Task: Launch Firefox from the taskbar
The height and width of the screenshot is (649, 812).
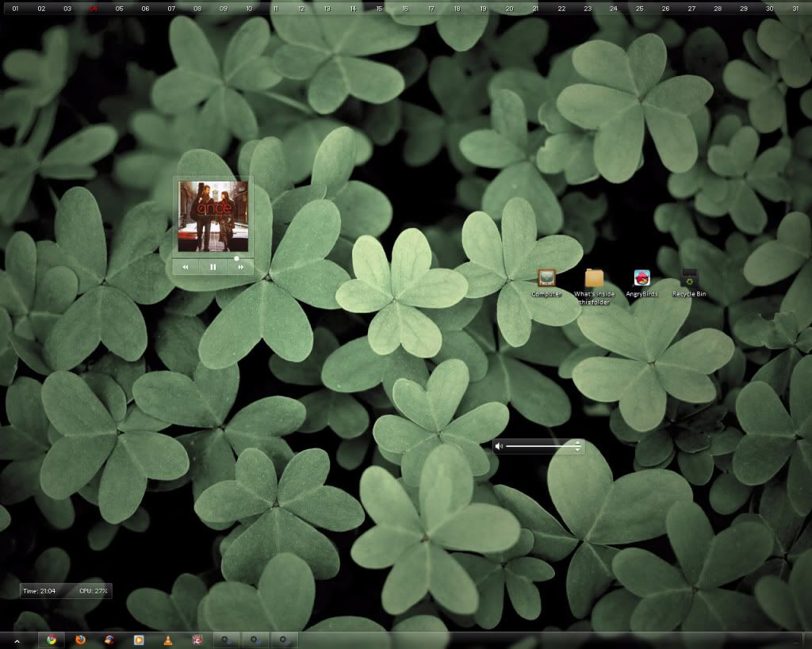Action: tap(80, 639)
